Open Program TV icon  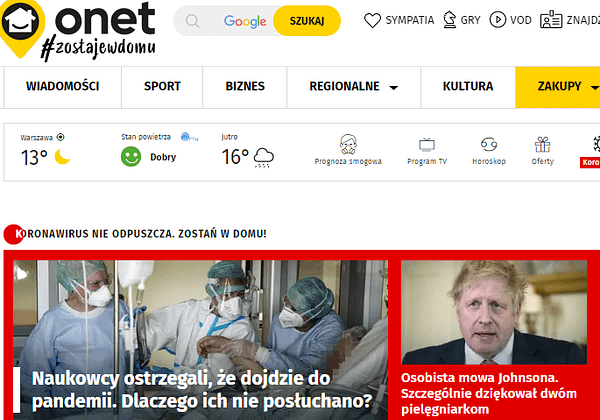[427, 145]
